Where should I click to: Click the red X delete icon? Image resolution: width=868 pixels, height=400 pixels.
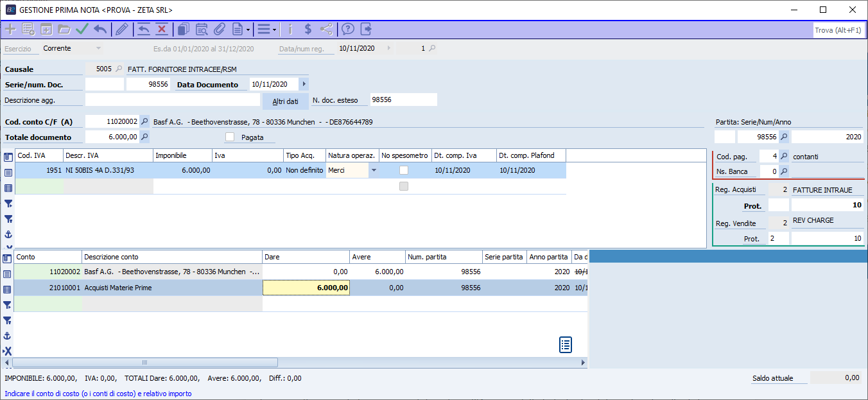pyautogui.click(x=162, y=29)
